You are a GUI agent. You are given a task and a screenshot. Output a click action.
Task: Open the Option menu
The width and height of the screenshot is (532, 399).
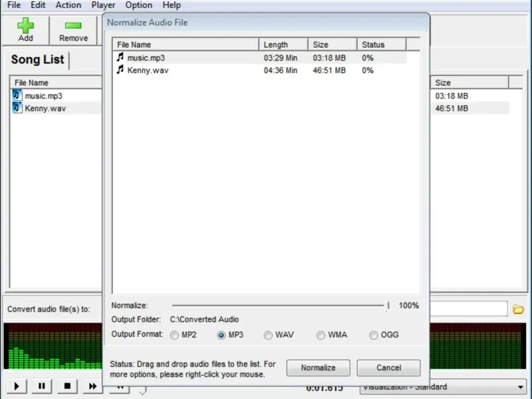pos(138,5)
